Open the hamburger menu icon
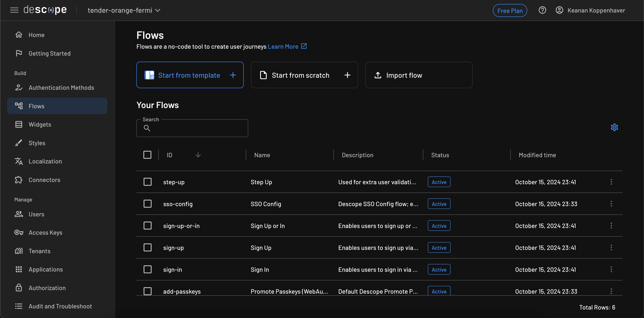644x318 pixels. pyautogui.click(x=14, y=10)
